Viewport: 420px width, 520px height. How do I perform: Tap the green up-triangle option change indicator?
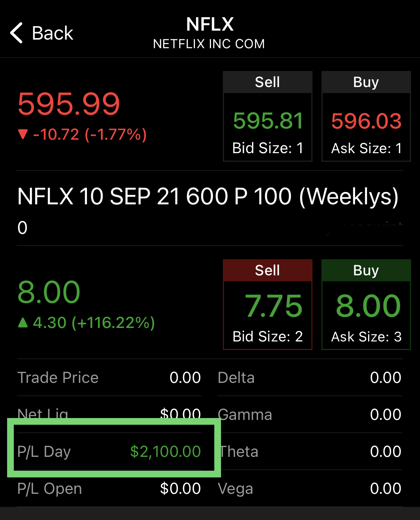click(23, 322)
